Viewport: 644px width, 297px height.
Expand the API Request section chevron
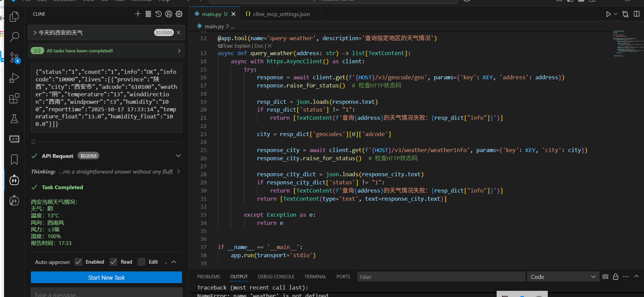tap(178, 156)
